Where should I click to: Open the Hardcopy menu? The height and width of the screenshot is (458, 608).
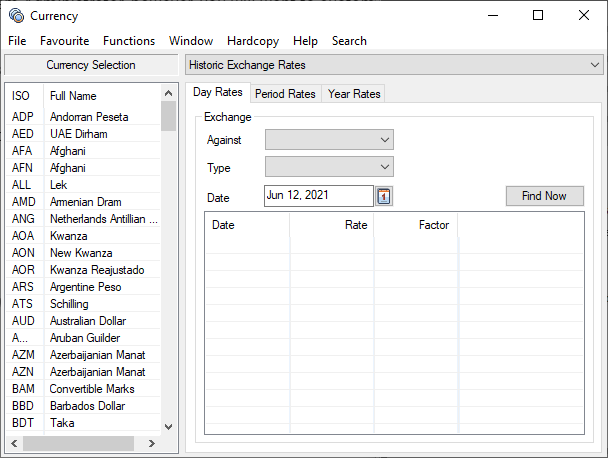(x=253, y=41)
